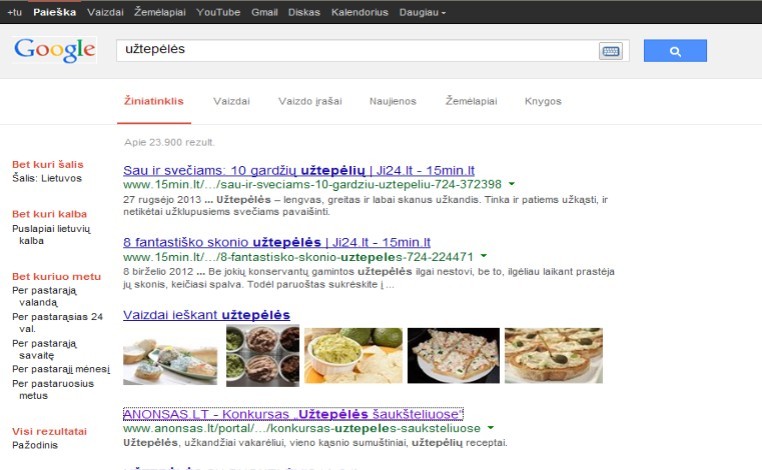Open image thumbnail of spreads in cups
The width and height of the screenshot is (762, 470).
[x=263, y=356]
